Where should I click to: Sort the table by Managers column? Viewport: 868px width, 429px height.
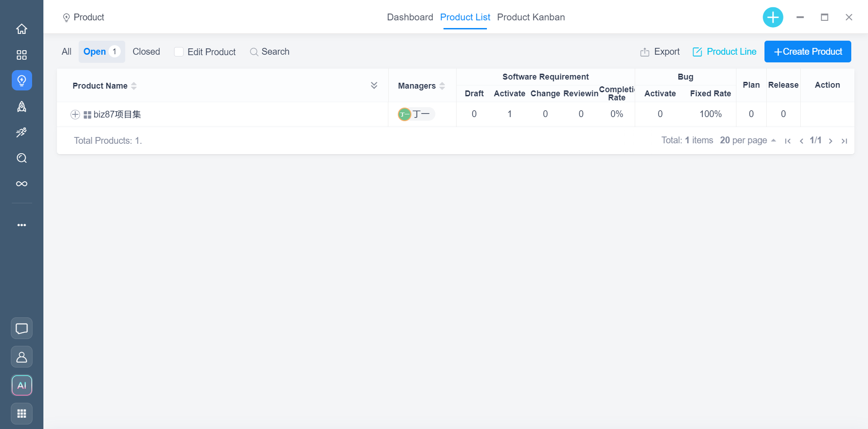[x=442, y=86]
